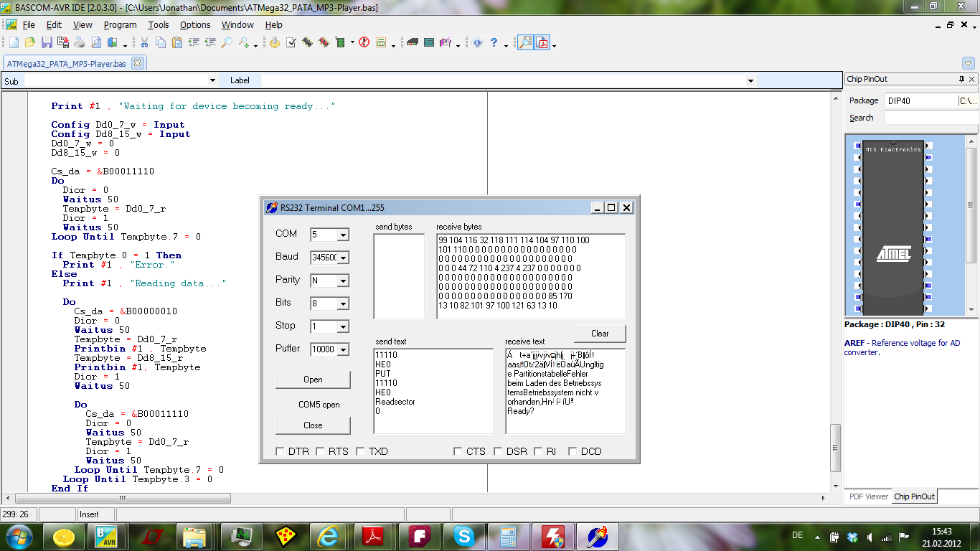Image resolution: width=980 pixels, height=551 pixels.
Task: Click the editor horizontal scrollbar thumb
Action: pyautogui.click(x=123, y=498)
